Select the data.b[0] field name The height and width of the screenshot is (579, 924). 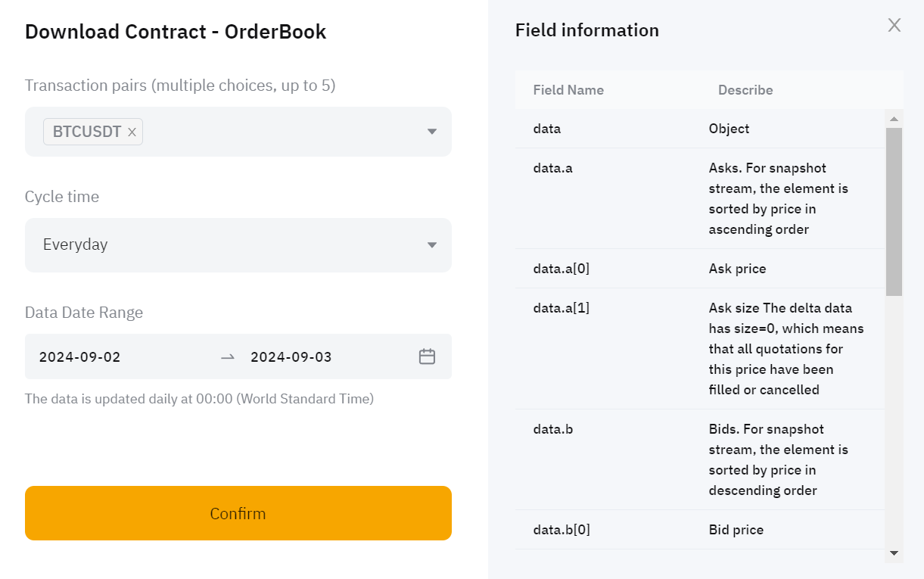[x=562, y=530]
